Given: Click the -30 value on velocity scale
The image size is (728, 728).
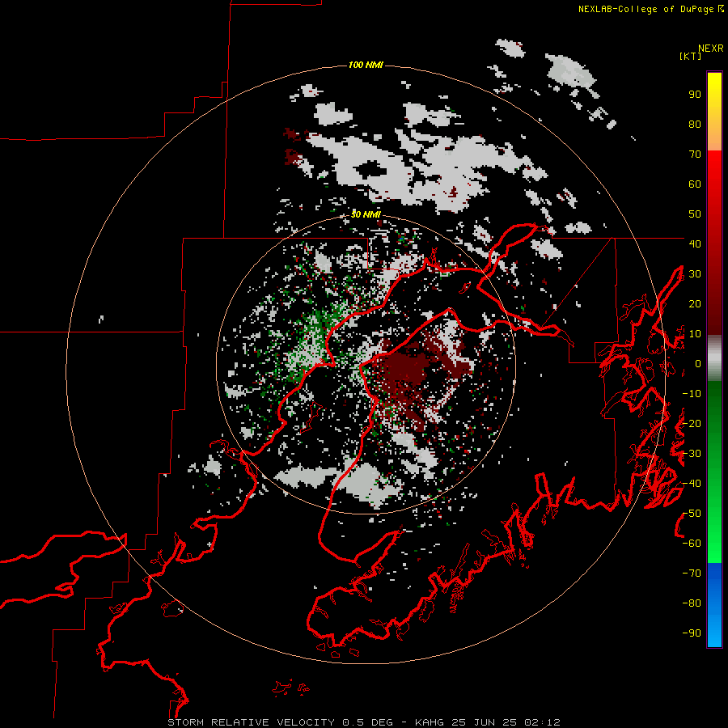Looking at the screenshot, I should [x=692, y=454].
